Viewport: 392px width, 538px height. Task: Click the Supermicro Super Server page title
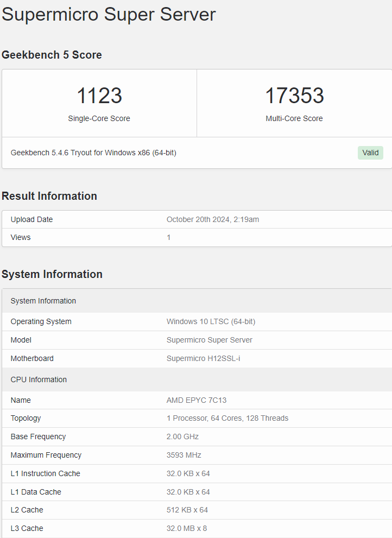point(109,15)
